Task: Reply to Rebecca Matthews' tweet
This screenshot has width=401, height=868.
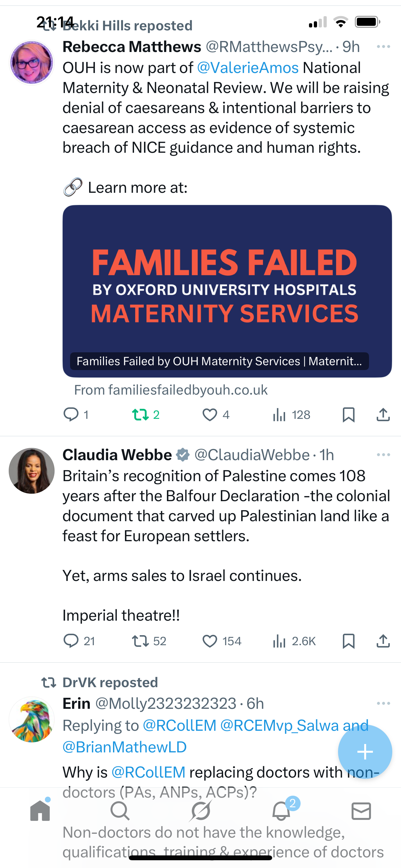Action: point(71,414)
